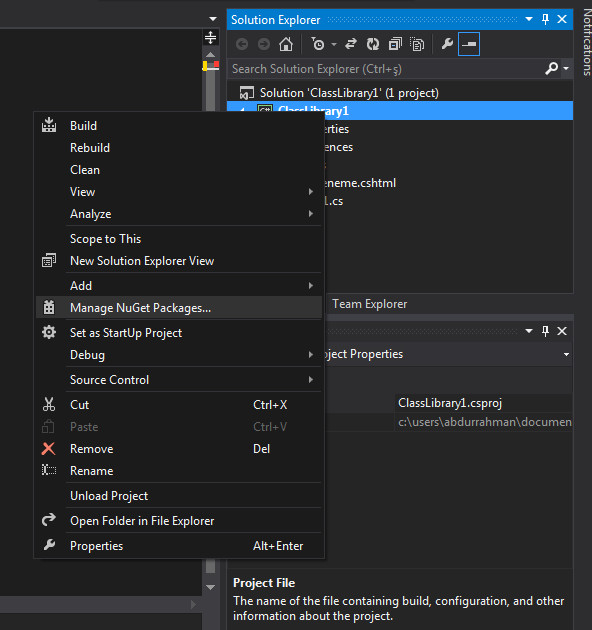Click the Home icon in Solution Explorer toolbar
Image resolution: width=592 pixels, height=630 pixels.
(x=286, y=44)
